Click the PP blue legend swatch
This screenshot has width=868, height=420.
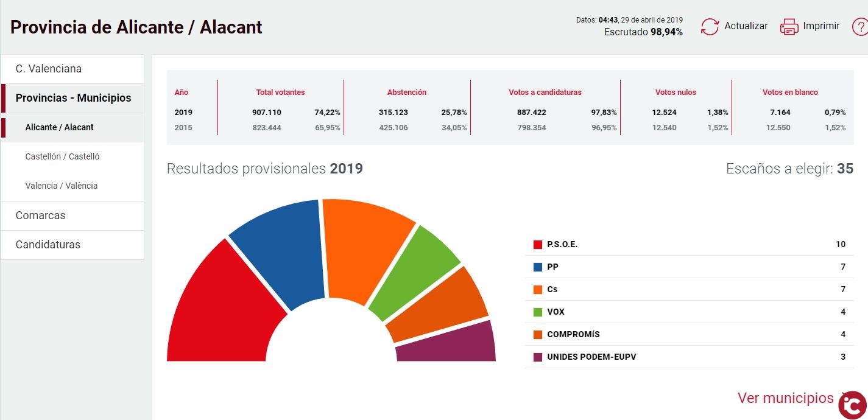538,267
